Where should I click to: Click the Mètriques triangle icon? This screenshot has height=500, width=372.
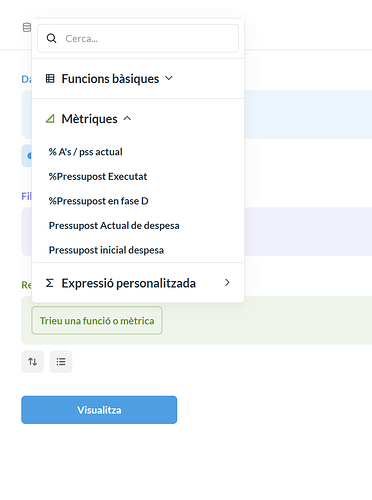[50, 118]
